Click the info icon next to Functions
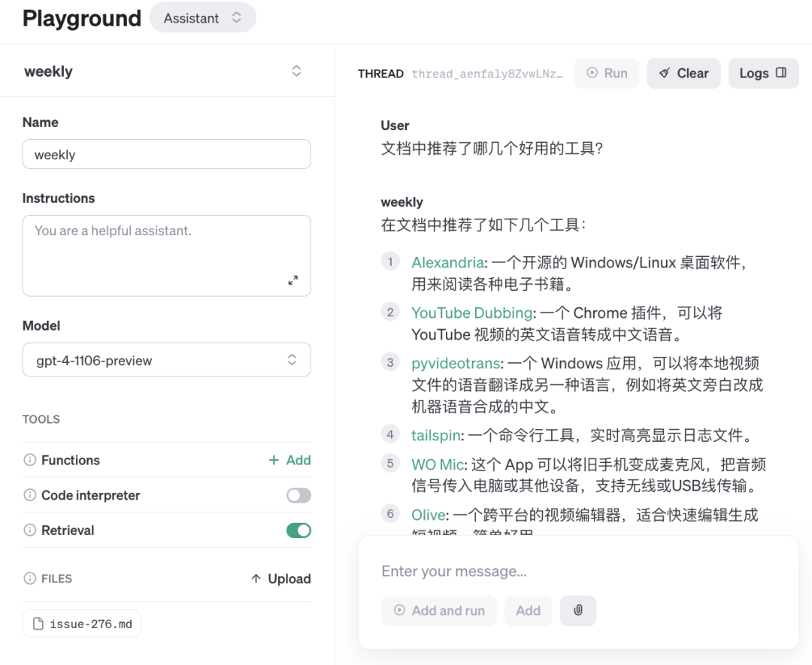This screenshot has height=665, width=812. [x=30, y=460]
